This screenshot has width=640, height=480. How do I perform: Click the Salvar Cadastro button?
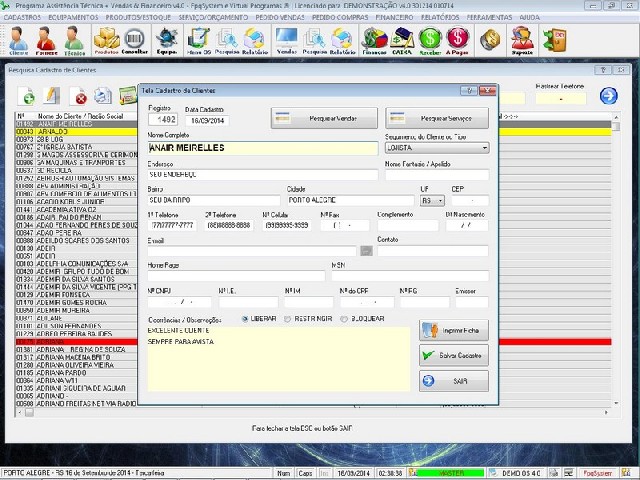tap(453, 356)
